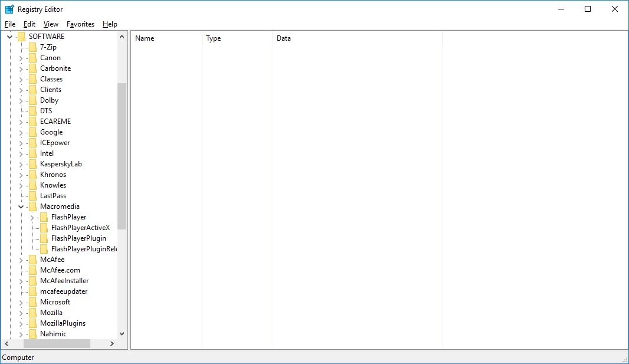The image size is (629, 364).
Task: Select the Intel key label
Action: pyautogui.click(x=47, y=153)
